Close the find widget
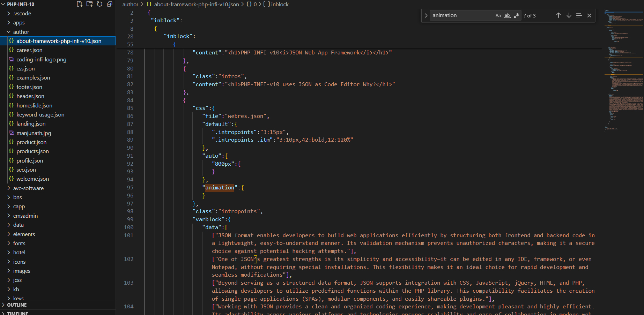The image size is (644, 315). pos(589,15)
